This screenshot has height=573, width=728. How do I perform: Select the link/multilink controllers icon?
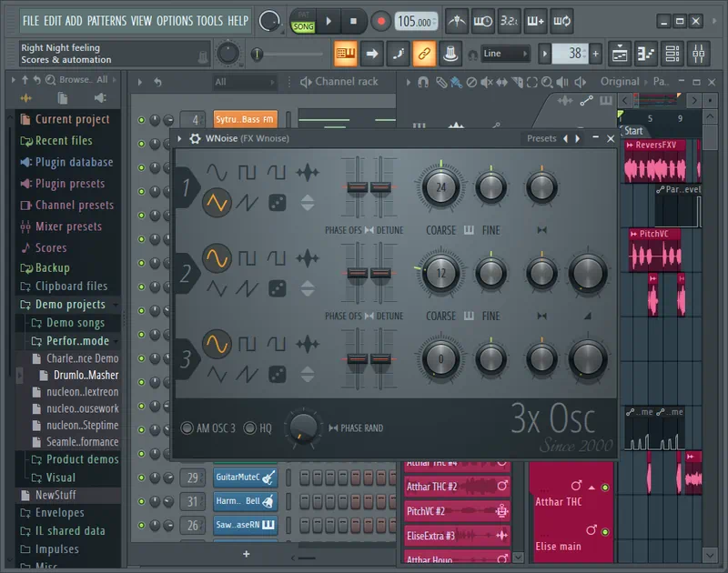click(424, 54)
